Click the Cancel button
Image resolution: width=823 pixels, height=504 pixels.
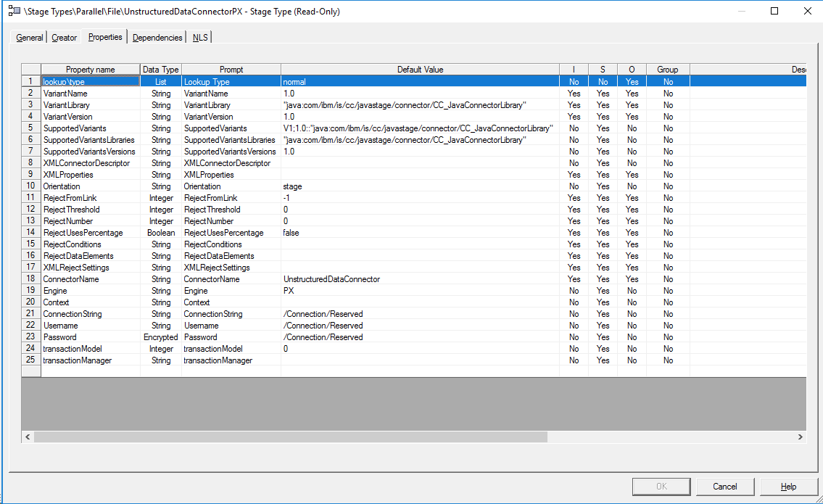[x=724, y=487]
